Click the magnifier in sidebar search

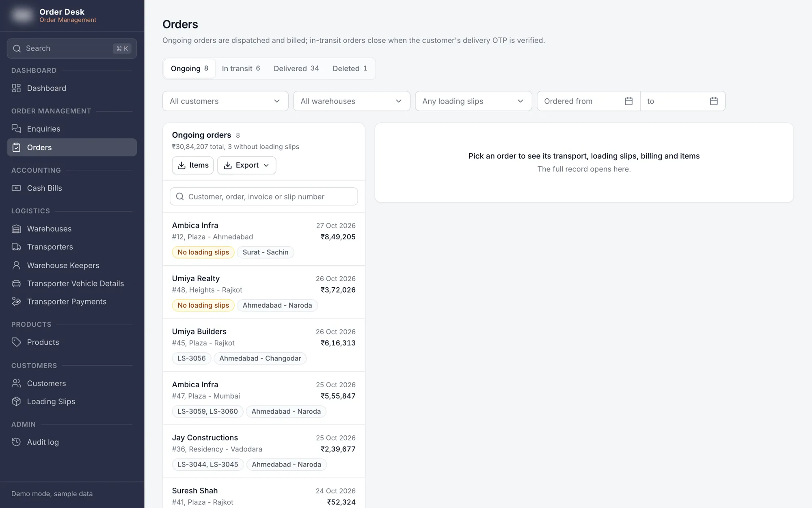click(17, 48)
